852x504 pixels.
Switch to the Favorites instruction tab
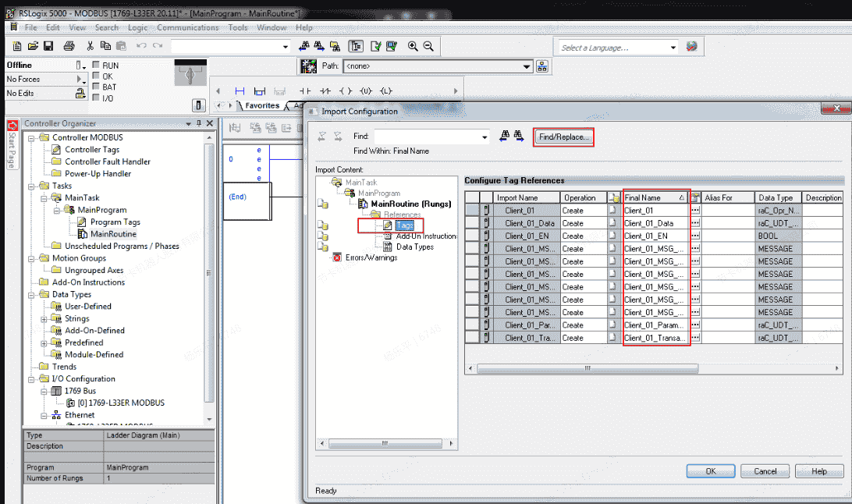click(x=261, y=105)
